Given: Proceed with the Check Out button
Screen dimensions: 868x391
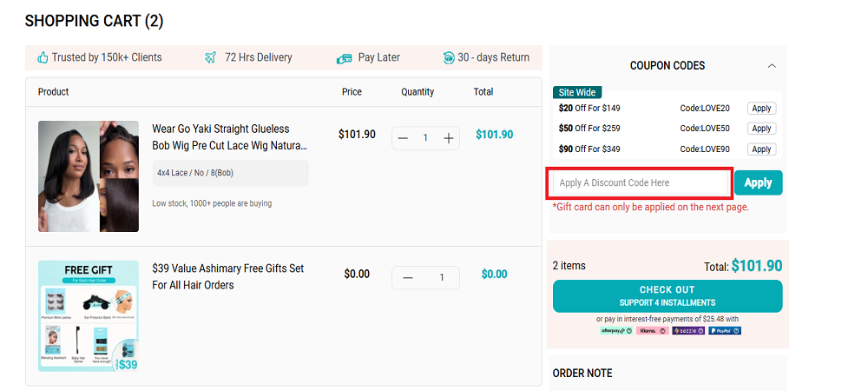Looking at the screenshot, I should 667,296.
